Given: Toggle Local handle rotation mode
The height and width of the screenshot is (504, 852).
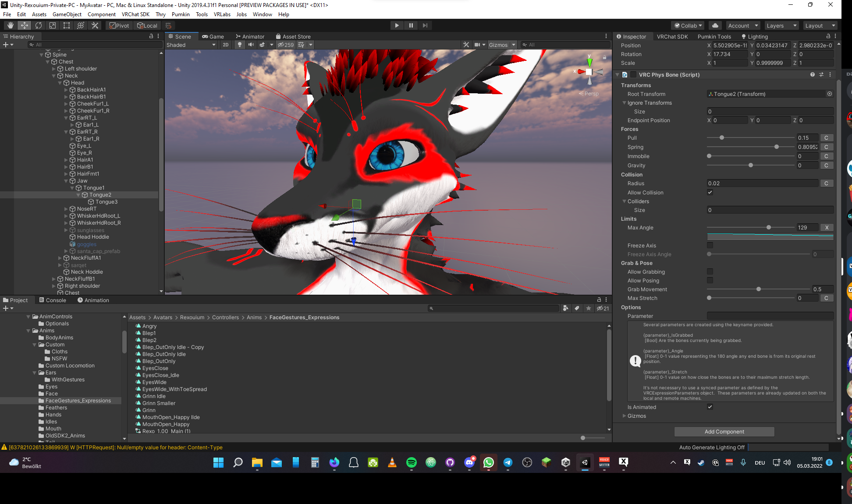Looking at the screenshot, I should (147, 25).
